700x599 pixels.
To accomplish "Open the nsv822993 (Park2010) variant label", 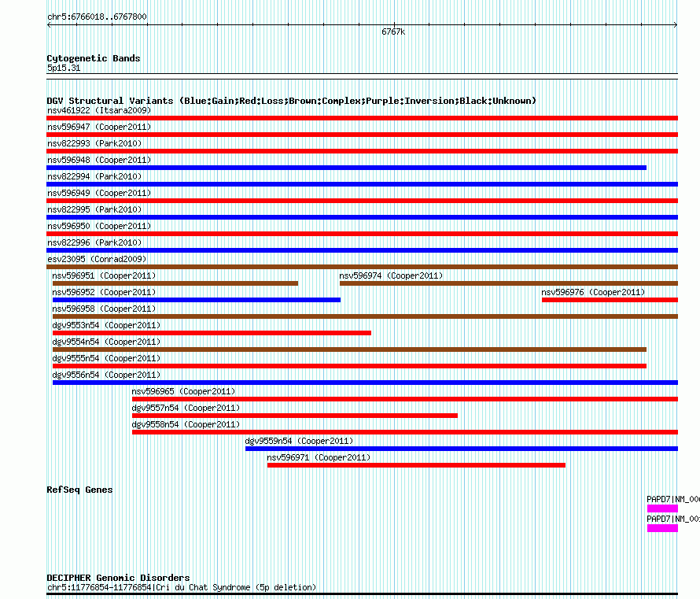I will [94, 143].
